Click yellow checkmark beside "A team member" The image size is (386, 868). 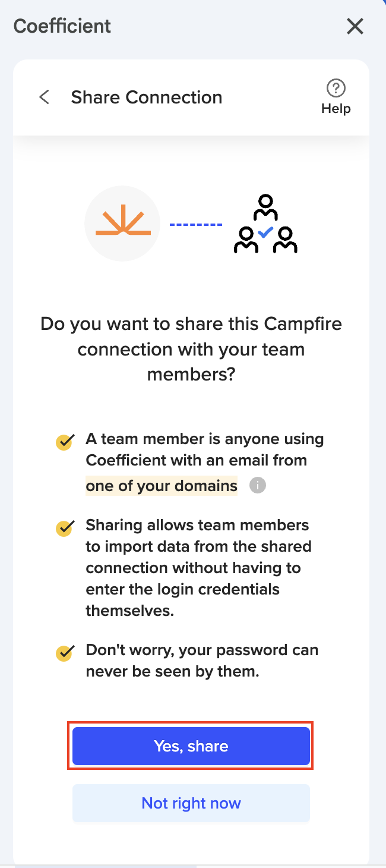(x=64, y=442)
